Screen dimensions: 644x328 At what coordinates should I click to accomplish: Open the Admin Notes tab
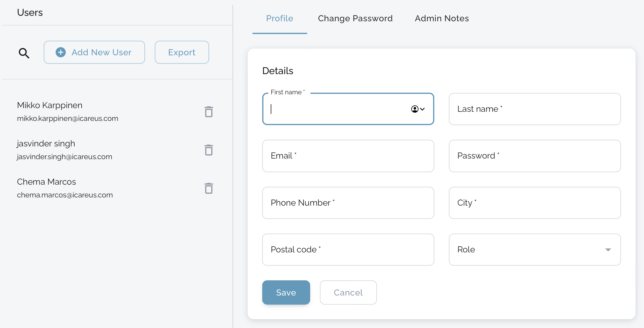click(442, 19)
